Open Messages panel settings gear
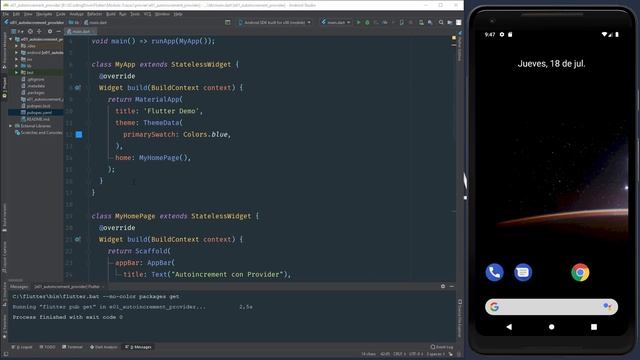This screenshot has height=360, width=640. coord(443,287)
